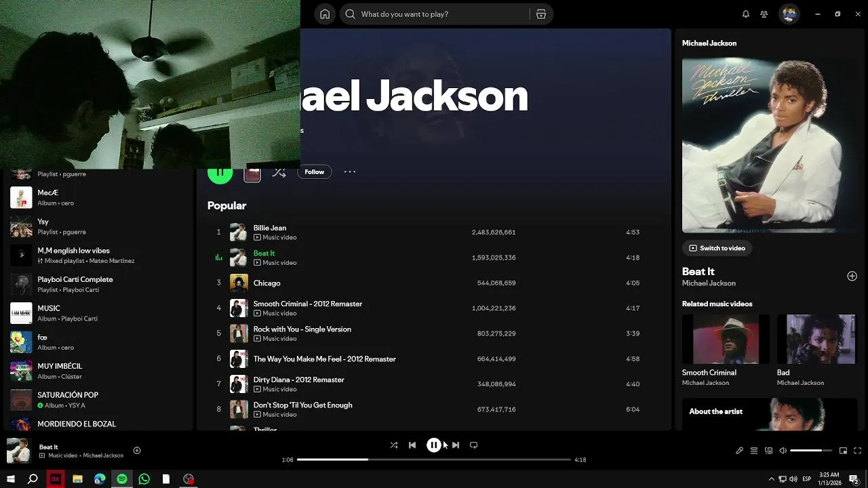Seek on the song progress bar

(434, 460)
